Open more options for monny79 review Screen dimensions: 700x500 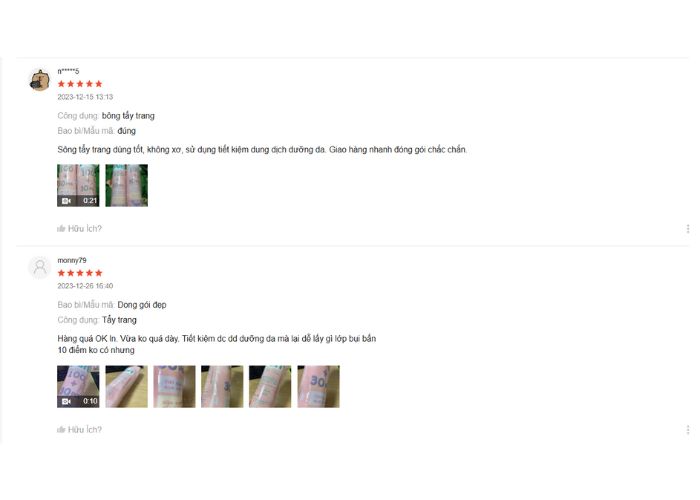pyautogui.click(x=688, y=430)
